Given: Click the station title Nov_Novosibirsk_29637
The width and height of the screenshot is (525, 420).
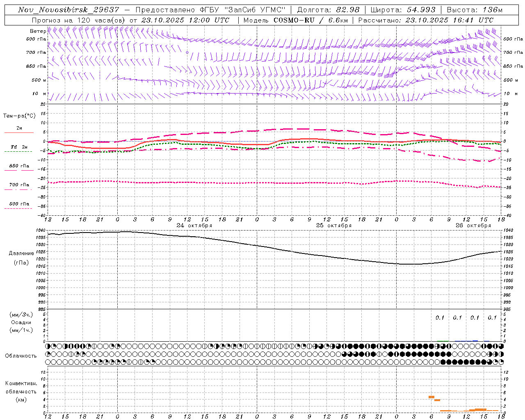Looking at the screenshot, I should coord(68,10).
